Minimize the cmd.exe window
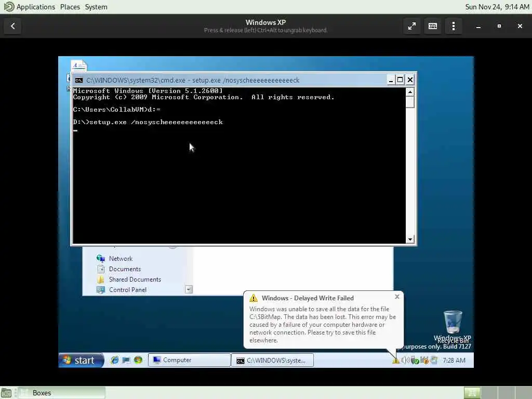Screen dimensions: 532x399 click(391, 79)
